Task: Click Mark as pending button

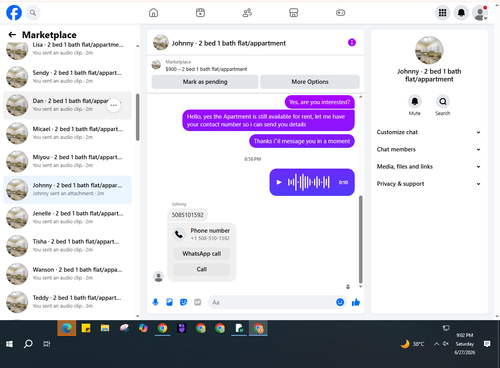Action: [205, 82]
